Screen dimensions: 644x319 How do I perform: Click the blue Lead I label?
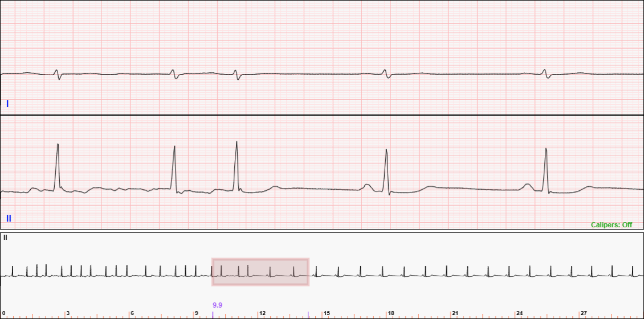coord(7,104)
